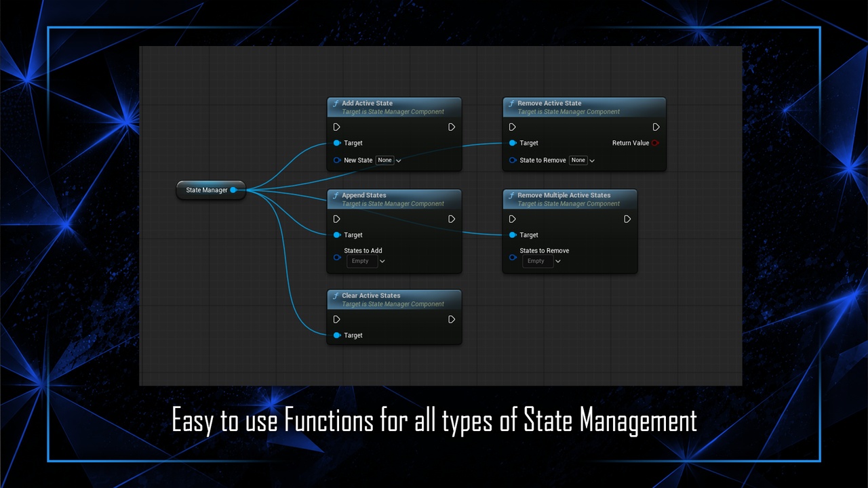Click States to Add input pin
This screenshot has height=488, width=868.
pos(337,258)
